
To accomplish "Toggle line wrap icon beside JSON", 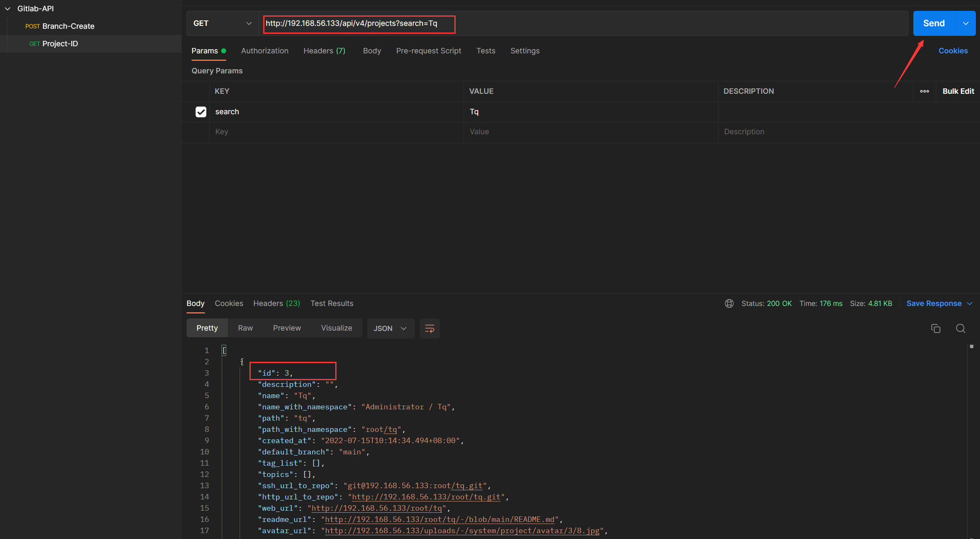I will (x=429, y=328).
